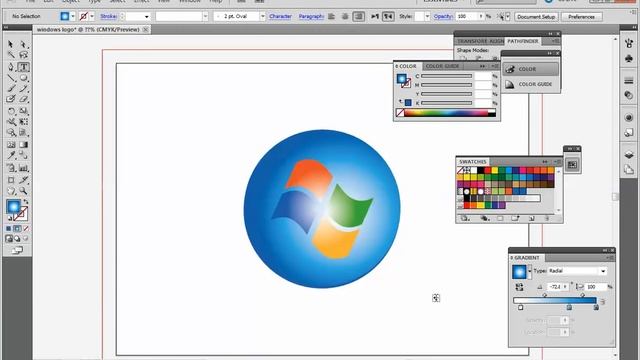Switch to the Pathfinder tab

coord(522,41)
